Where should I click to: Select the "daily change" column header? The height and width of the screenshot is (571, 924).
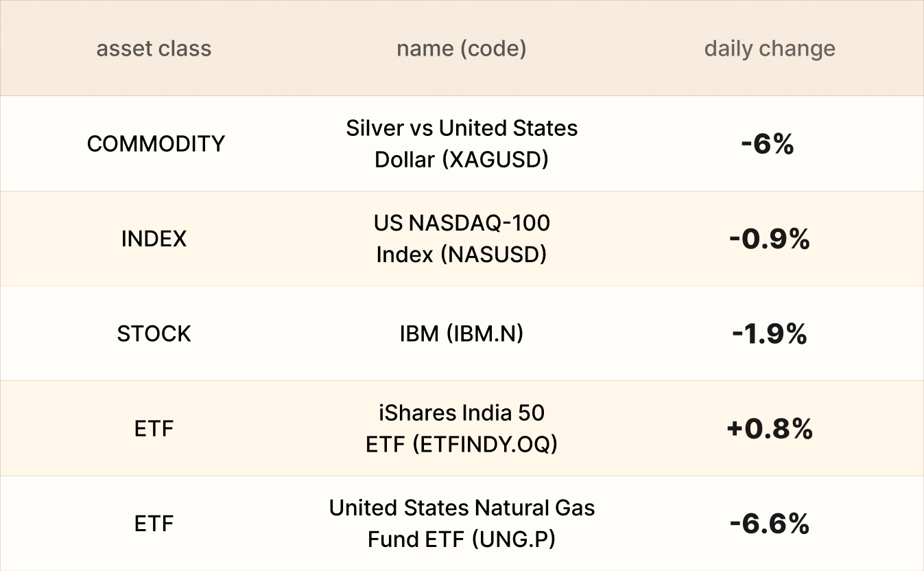pyautogui.click(x=769, y=49)
